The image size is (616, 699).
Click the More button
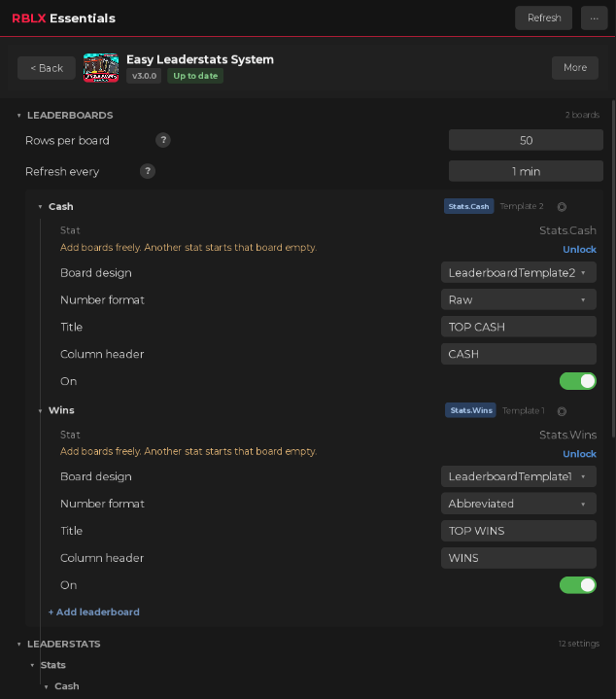click(x=574, y=68)
